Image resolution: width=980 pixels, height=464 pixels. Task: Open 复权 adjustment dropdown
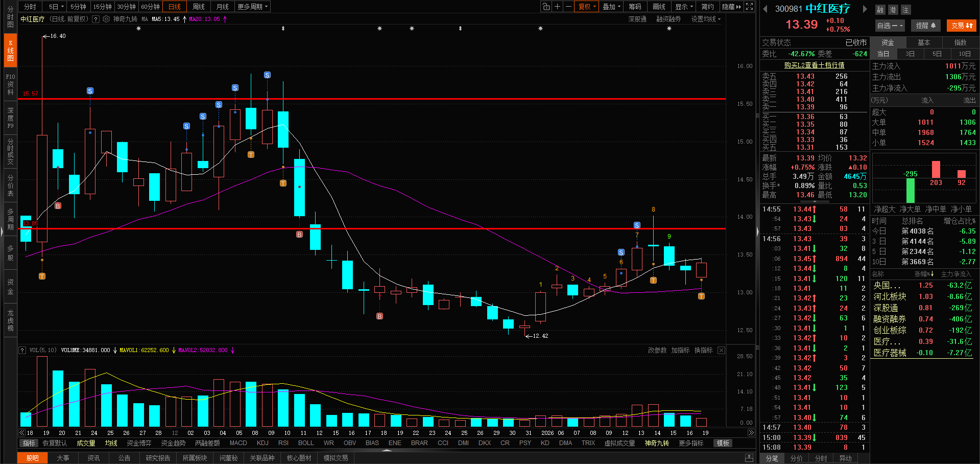587,7
